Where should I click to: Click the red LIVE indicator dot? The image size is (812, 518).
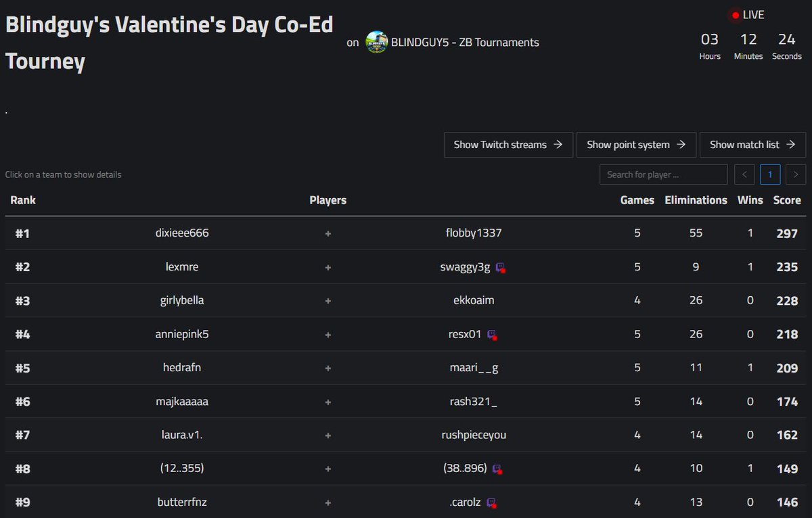point(736,15)
